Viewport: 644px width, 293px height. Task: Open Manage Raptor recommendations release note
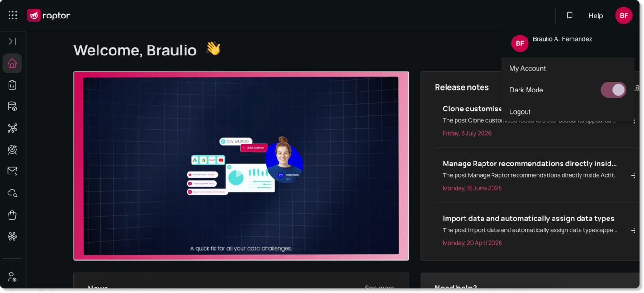click(529, 164)
